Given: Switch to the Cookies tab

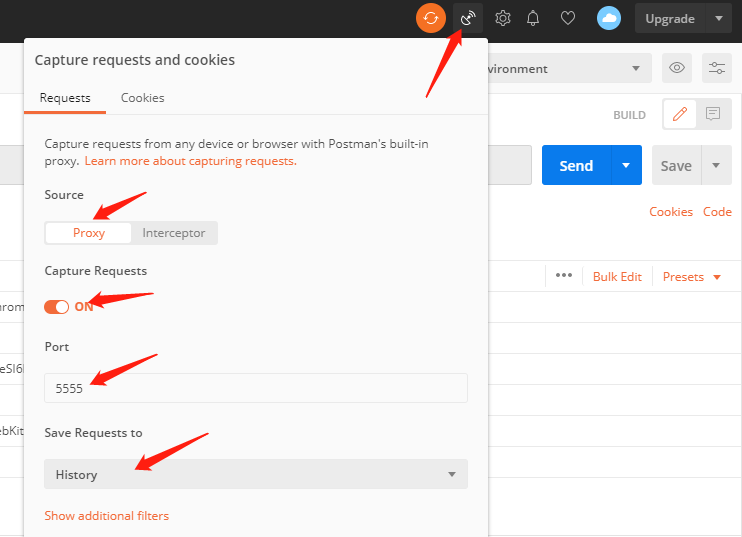Looking at the screenshot, I should pyautogui.click(x=142, y=98).
